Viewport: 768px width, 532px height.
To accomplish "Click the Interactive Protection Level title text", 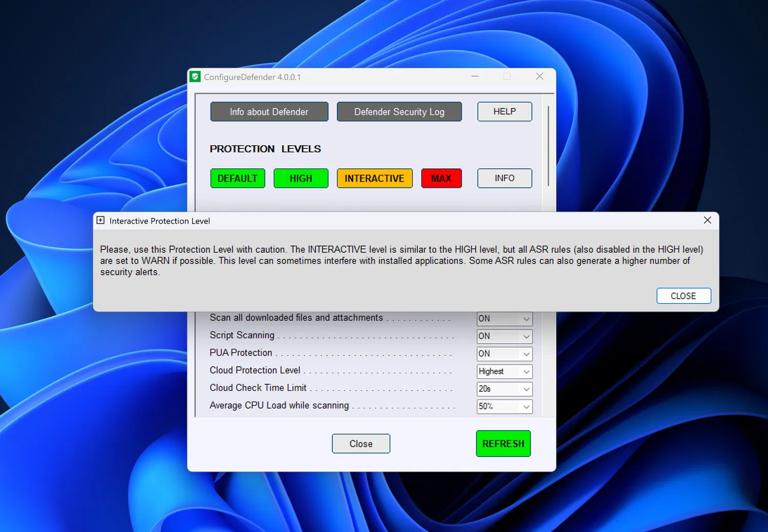I will (x=160, y=221).
